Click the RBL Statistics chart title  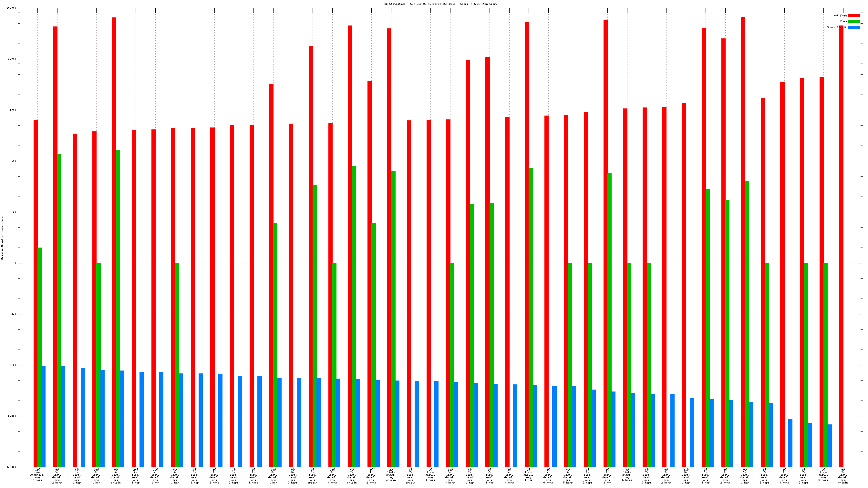(440, 4)
